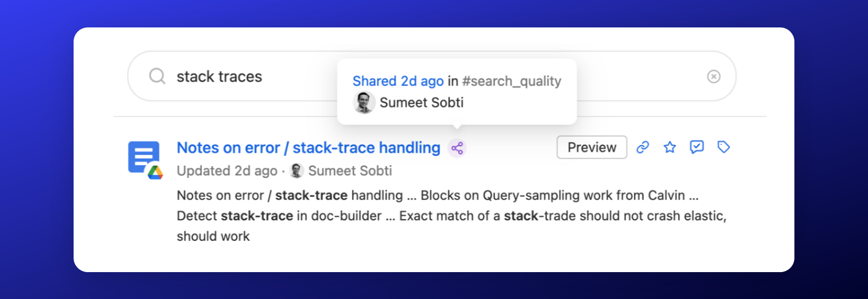Copy the result link with the chain icon
This screenshot has height=299, width=868.
pos(642,147)
